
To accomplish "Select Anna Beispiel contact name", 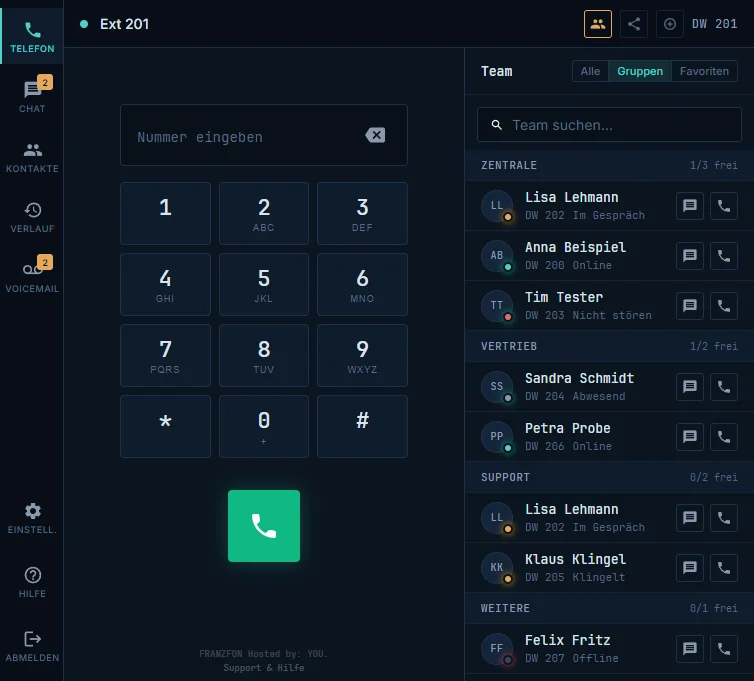I will tap(575, 247).
